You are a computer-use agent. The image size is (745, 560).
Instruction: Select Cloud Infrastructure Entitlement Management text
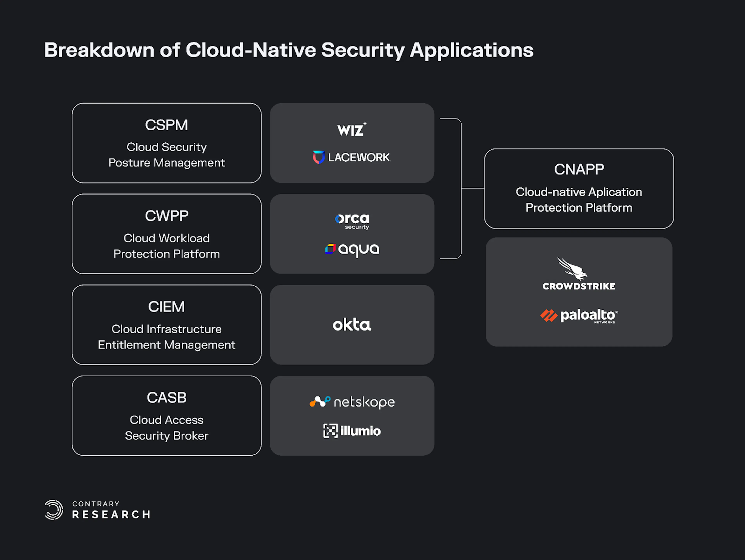click(x=167, y=337)
